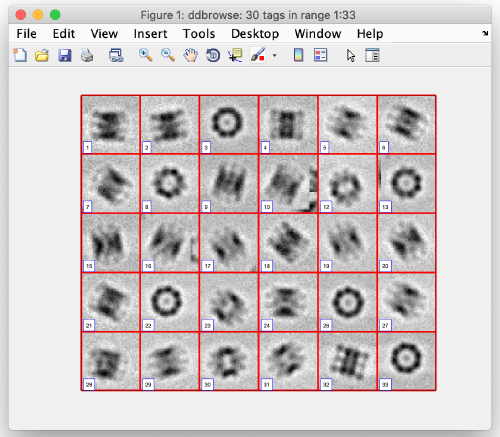The image size is (500, 437).
Task: Open the Tools menu
Action: tap(199, 34)
